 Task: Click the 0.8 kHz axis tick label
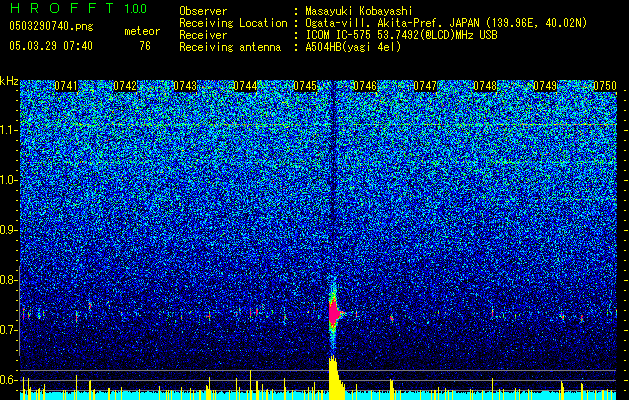point(9,280)
